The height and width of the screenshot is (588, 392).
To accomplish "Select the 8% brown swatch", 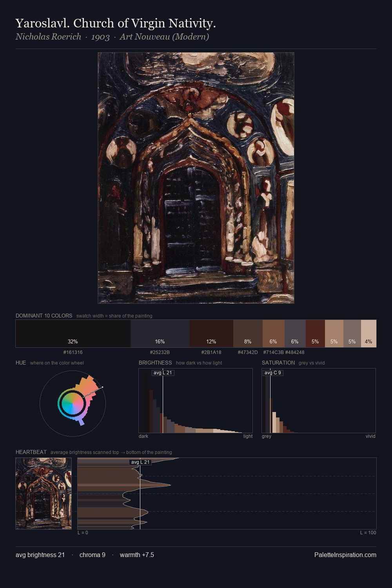I will coord(248,334).
